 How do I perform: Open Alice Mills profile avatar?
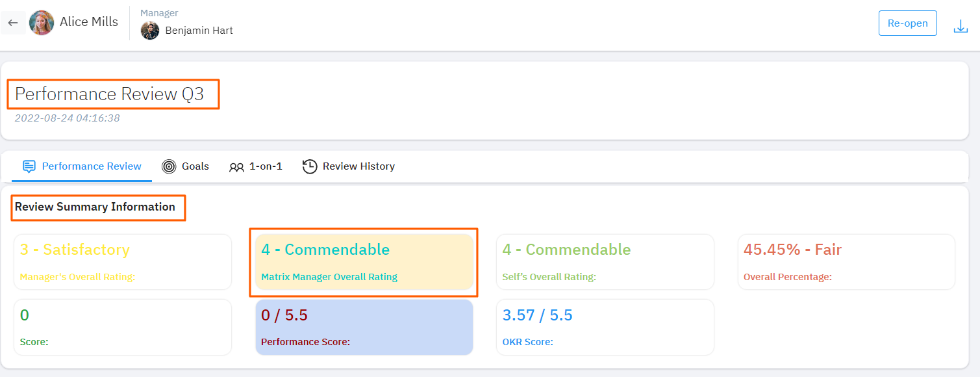tap(42, 23)
